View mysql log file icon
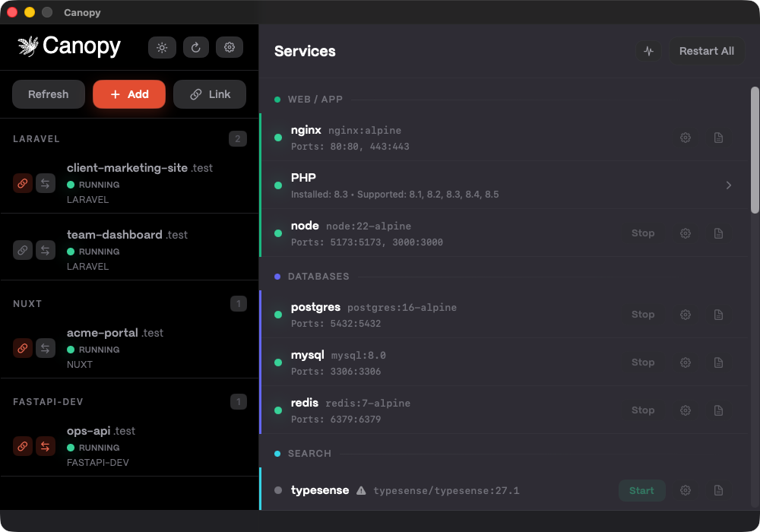 718,363
